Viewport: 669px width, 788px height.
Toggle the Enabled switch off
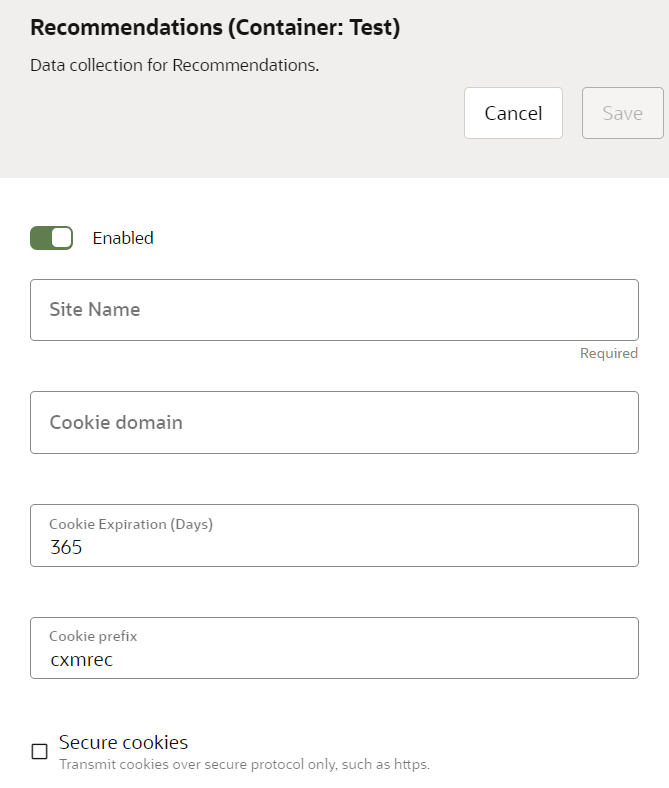[51, 238]
